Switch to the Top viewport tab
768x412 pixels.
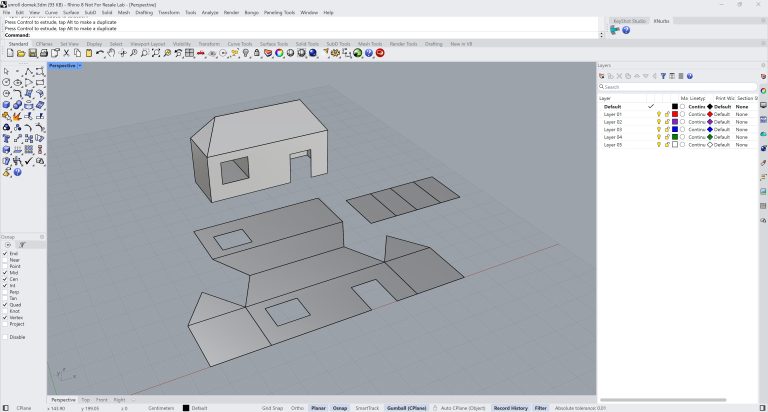(x=85, y=400)
